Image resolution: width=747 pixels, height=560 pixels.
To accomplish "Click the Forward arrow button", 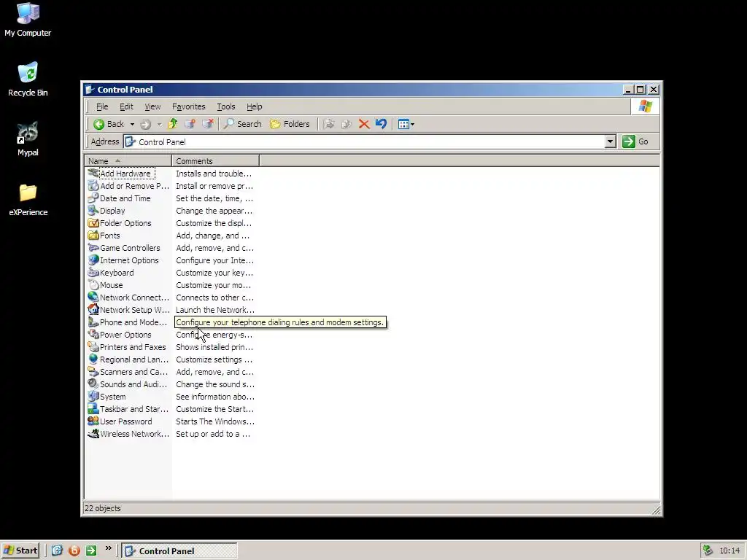I will 146,124.
